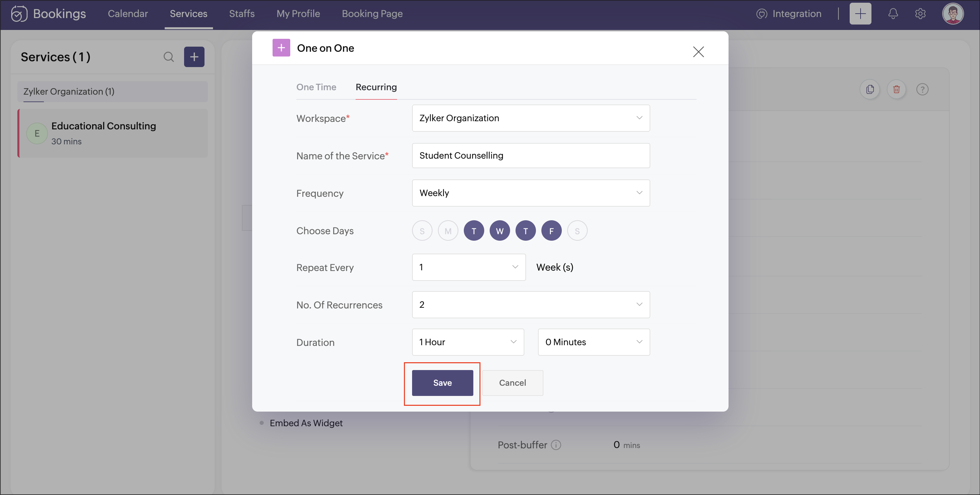The width and height of the screenshot is (980, 495).
Task: Add a new service with plus button
Action: (194, 57)
